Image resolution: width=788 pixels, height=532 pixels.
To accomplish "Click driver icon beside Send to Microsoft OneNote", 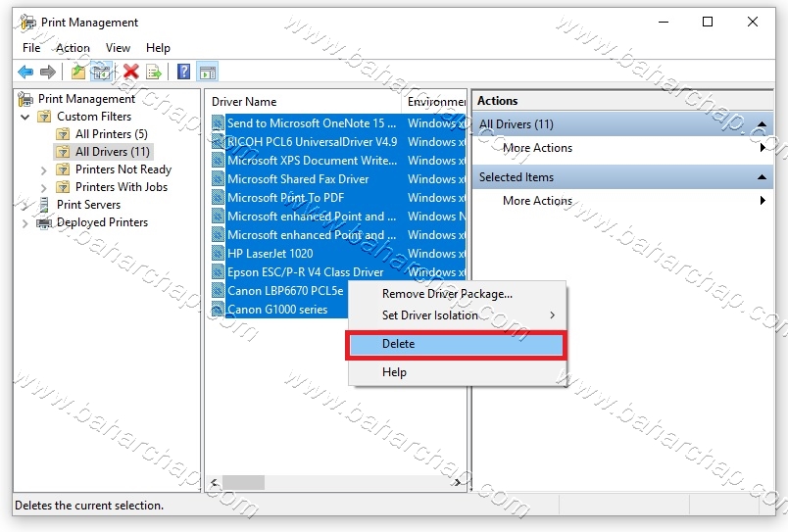I will pos(218,123).
